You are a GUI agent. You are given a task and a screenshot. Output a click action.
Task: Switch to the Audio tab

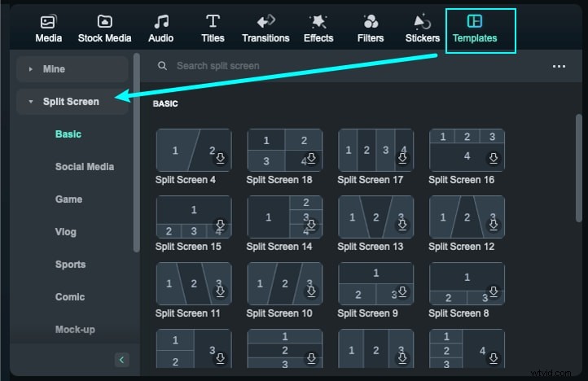[x=161, y=28]
